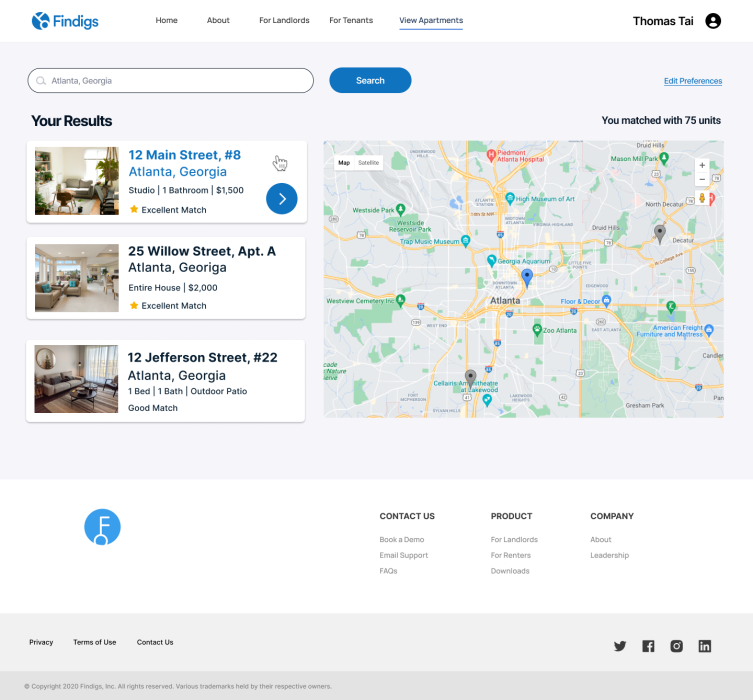Open the For Landlords menu item
753x700 pixels.
point(284,21)
